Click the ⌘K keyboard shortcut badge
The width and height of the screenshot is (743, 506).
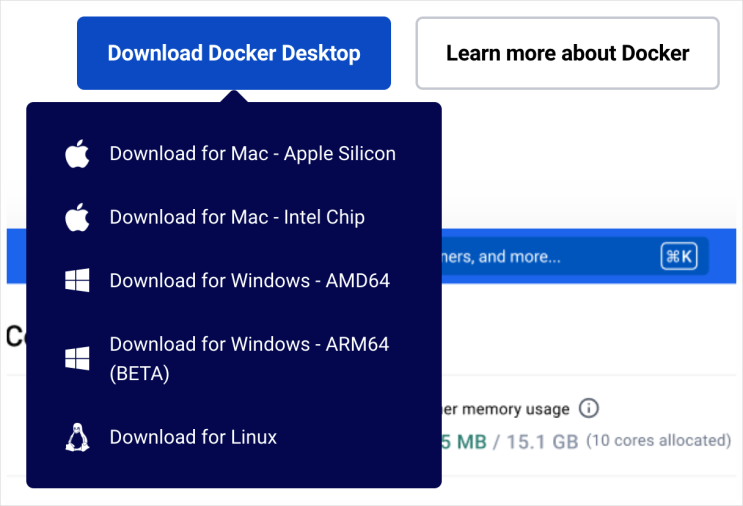pos(679,257)
